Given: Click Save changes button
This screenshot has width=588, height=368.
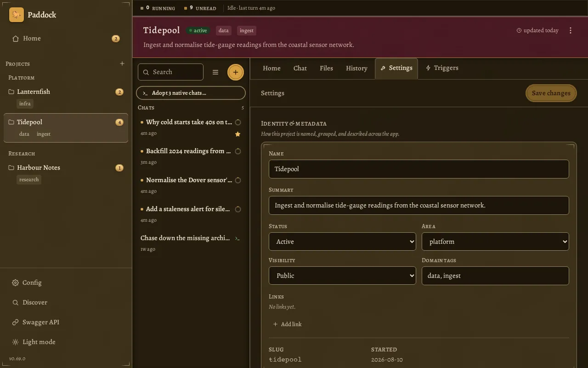Looking at the screenshot, I should pyautogui.click(x=551, y=93).
